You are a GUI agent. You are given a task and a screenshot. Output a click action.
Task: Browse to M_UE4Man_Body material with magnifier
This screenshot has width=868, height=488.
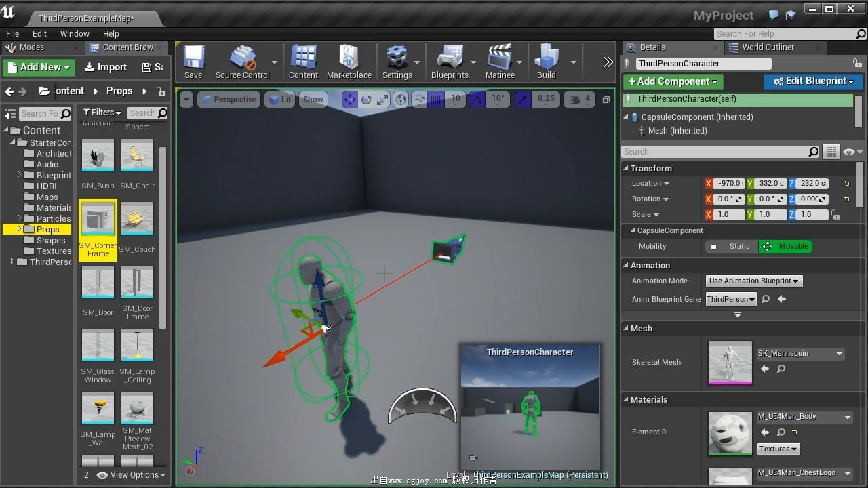point(781,432)
